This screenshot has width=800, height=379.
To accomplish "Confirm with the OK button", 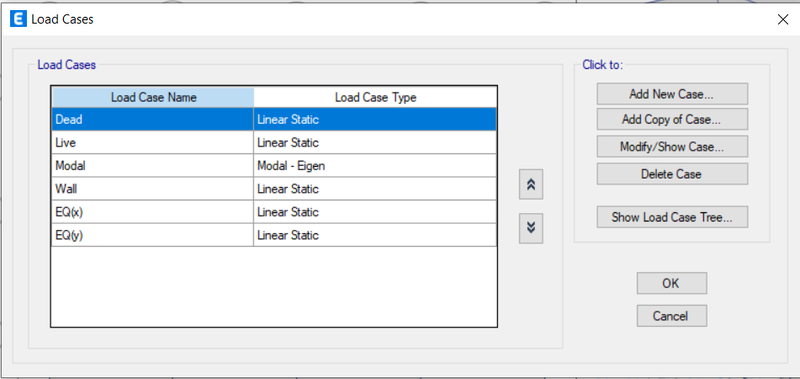I will (x=671, y=283).
